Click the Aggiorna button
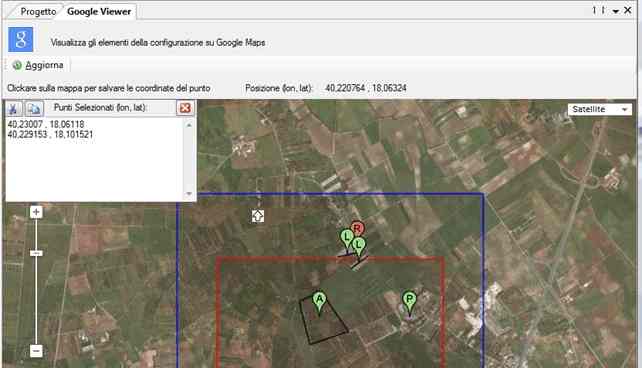The image size is (642, 368). point(38,65)
